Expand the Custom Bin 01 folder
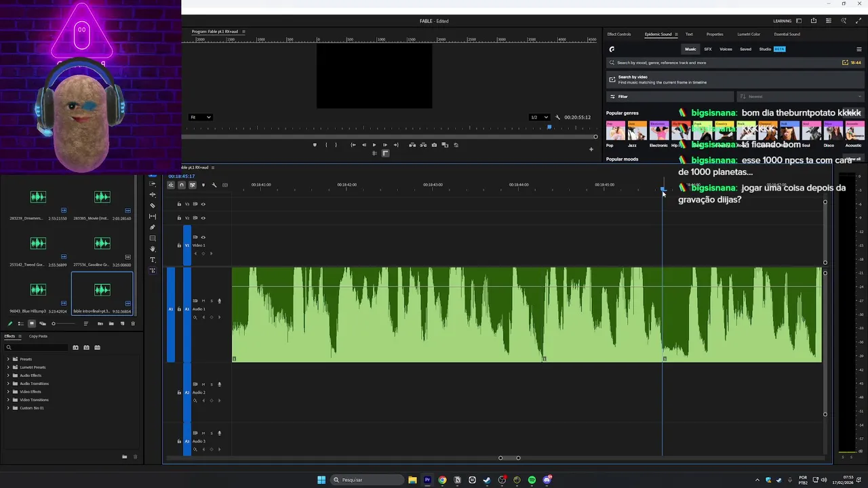 pos(8,408)
